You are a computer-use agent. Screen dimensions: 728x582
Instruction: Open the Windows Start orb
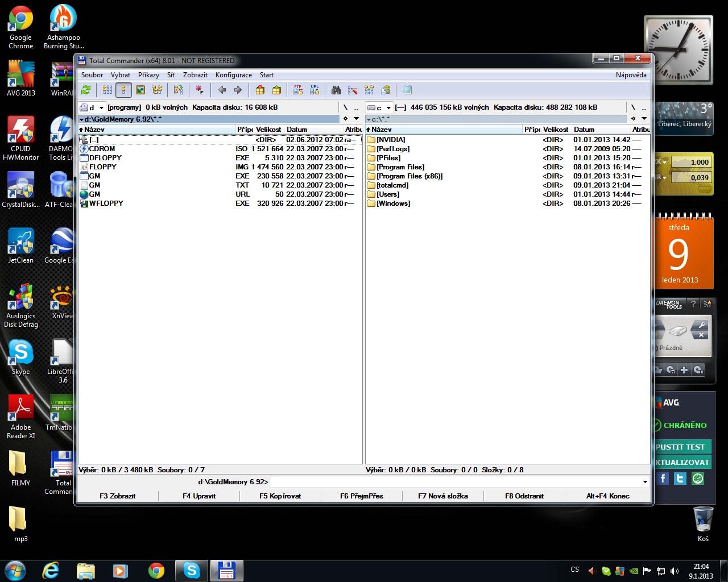(x=15, y=570)
